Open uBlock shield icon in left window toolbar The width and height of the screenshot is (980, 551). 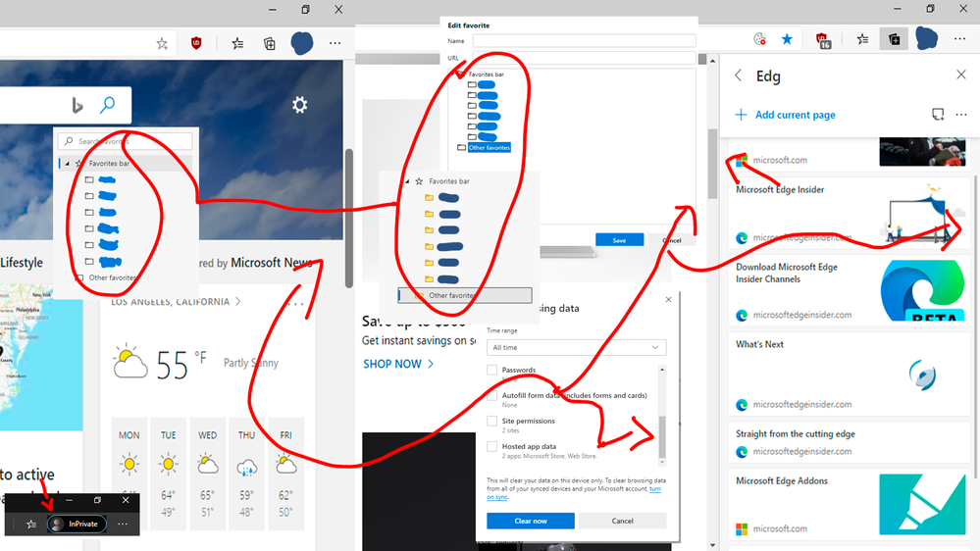pyautogui.click(x=196, y=43)
